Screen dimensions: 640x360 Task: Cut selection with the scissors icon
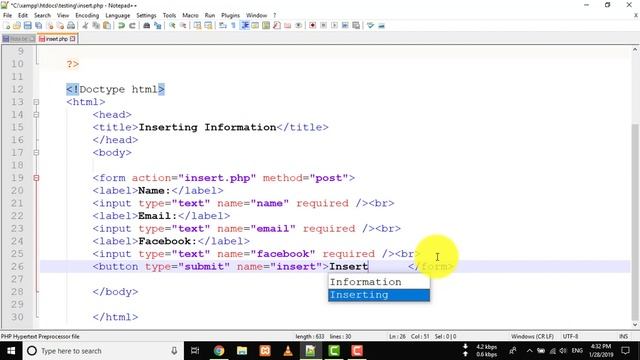[x=85, y=25]
